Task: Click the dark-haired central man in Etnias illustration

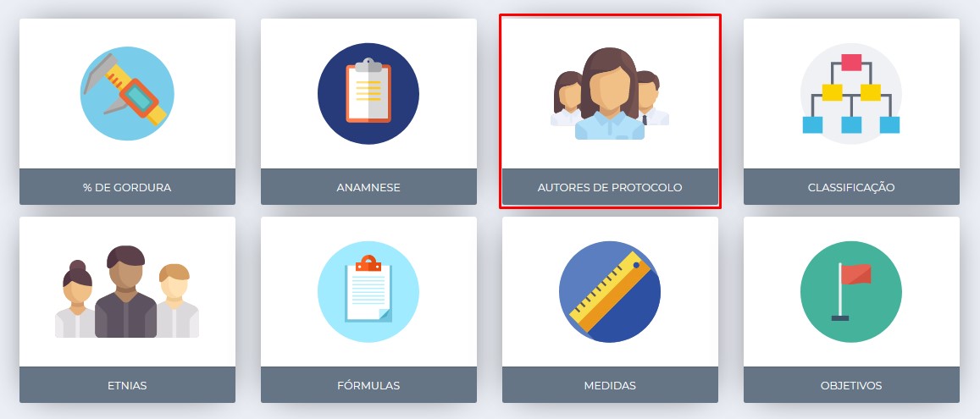Action: tap(125, 292)
